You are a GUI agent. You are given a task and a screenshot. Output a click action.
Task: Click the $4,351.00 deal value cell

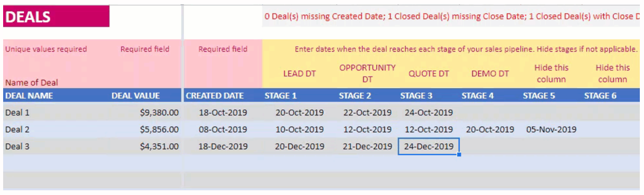point(145,147)
